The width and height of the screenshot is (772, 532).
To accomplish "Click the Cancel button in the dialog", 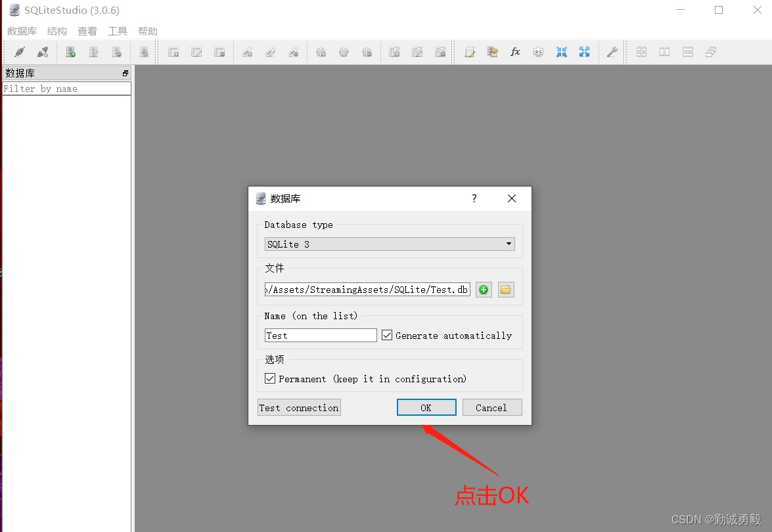I will (x=492, y=407).
